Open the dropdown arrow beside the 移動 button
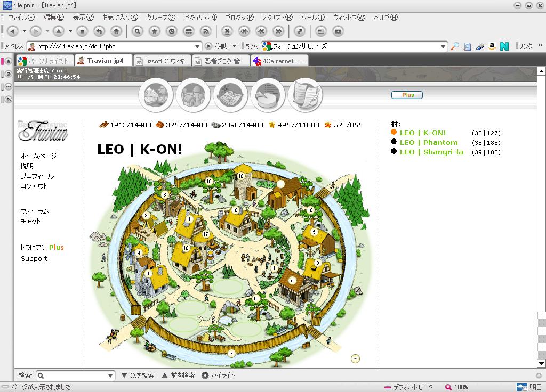 click(235, 46)
